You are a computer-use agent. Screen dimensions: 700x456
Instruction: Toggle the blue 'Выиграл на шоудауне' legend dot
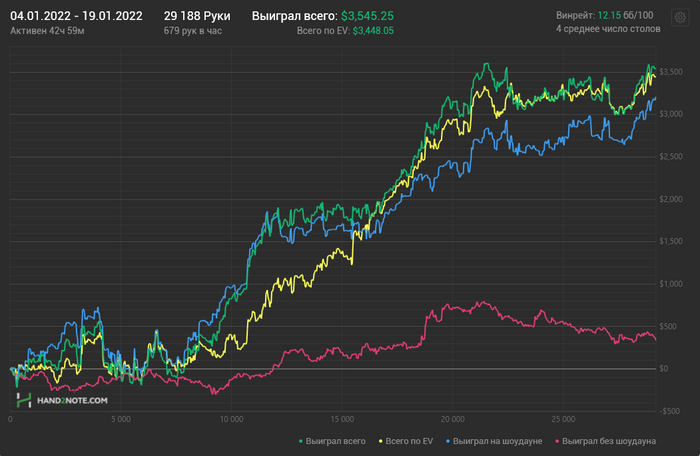coord(448,441)
